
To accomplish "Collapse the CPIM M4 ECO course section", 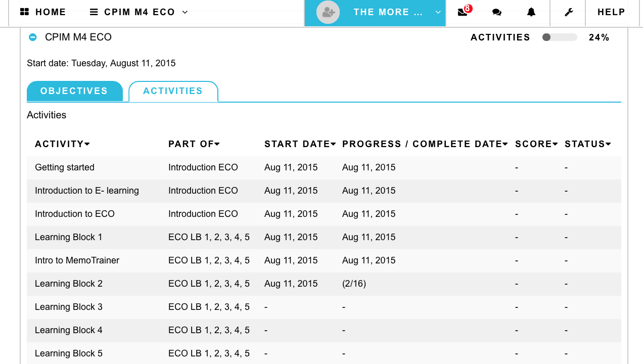I will [x=33, y=37].
